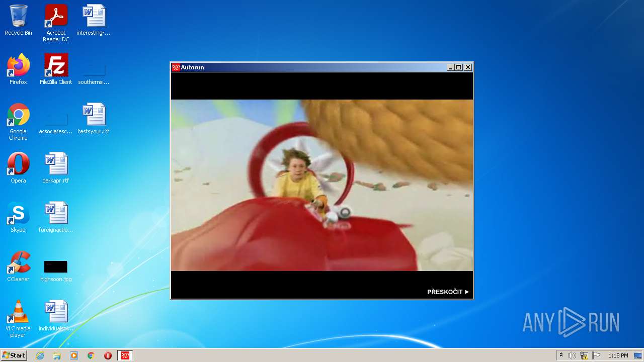Click the Show desktop button
This screenshot has height=362, width=644.
pos(639,355)
